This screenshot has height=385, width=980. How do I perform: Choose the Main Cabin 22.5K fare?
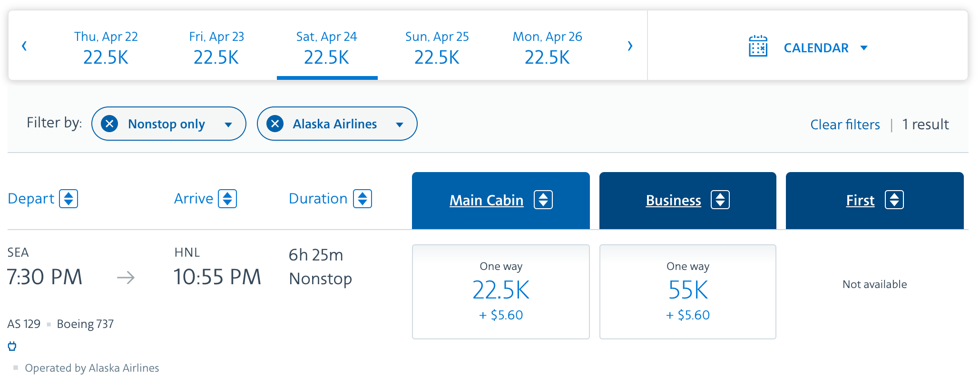(x=501, y=291)
